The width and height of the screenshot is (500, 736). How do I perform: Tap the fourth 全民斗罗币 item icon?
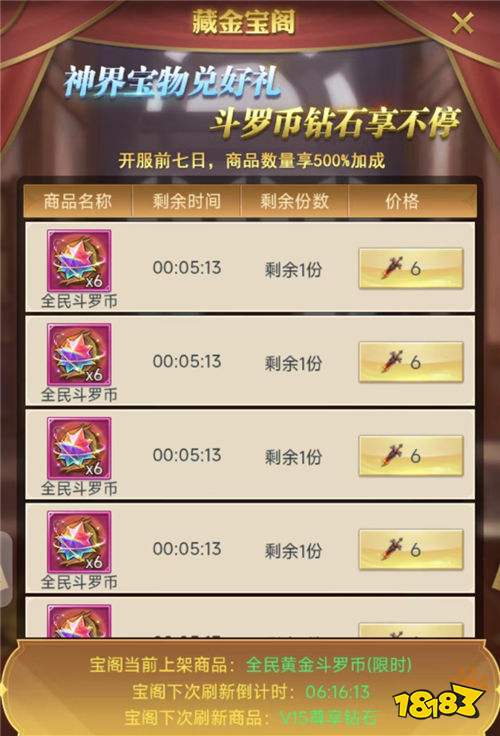click(79, 542)
